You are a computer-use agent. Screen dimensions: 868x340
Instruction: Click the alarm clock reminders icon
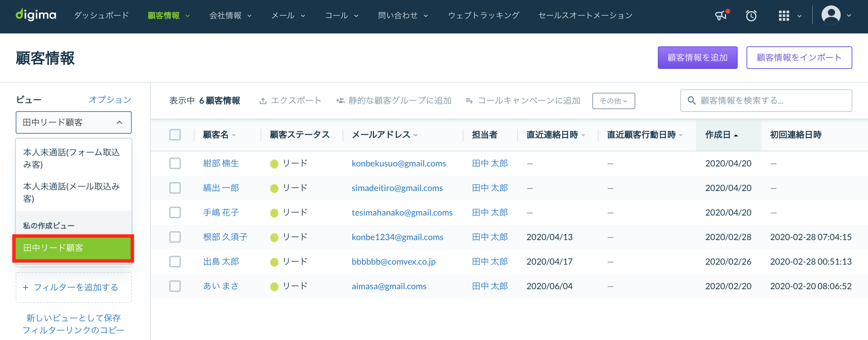[751, 15]
